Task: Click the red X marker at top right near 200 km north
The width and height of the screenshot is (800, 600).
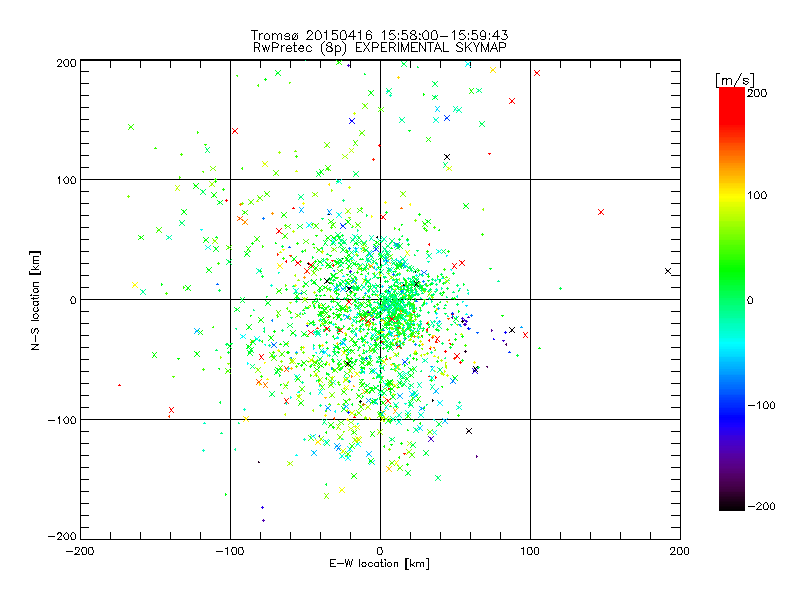Action: click(537, 73)
